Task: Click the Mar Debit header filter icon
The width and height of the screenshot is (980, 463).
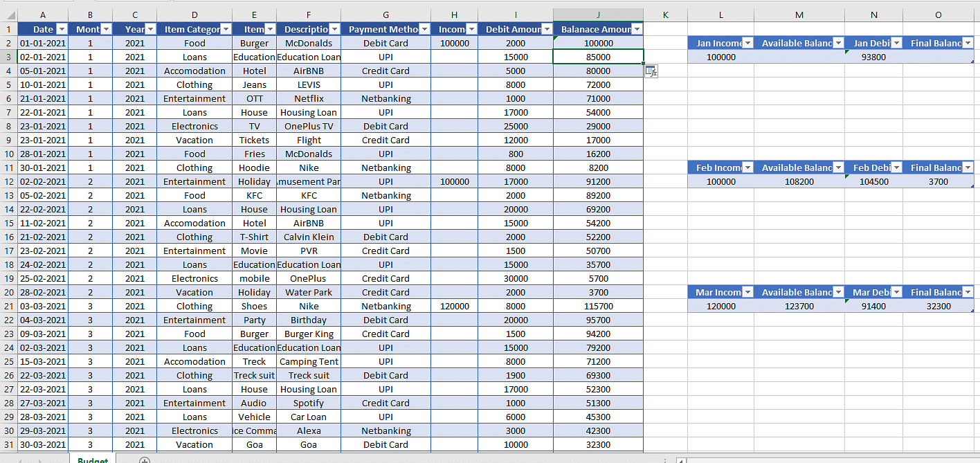Action: tap(895, 292)
